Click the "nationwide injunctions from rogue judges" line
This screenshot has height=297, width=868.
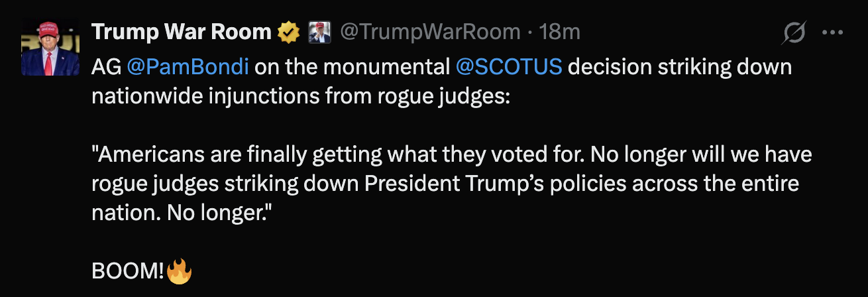(301, 97)
